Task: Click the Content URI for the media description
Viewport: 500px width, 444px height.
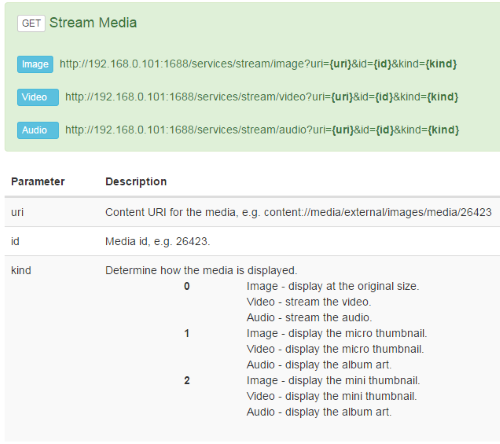Action: [x=298, y=212]
